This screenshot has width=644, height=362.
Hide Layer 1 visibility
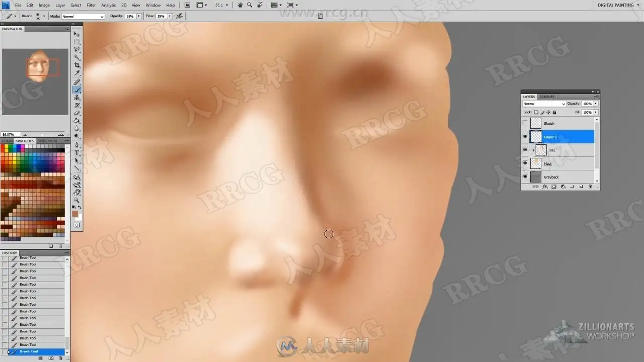point(525,137)
